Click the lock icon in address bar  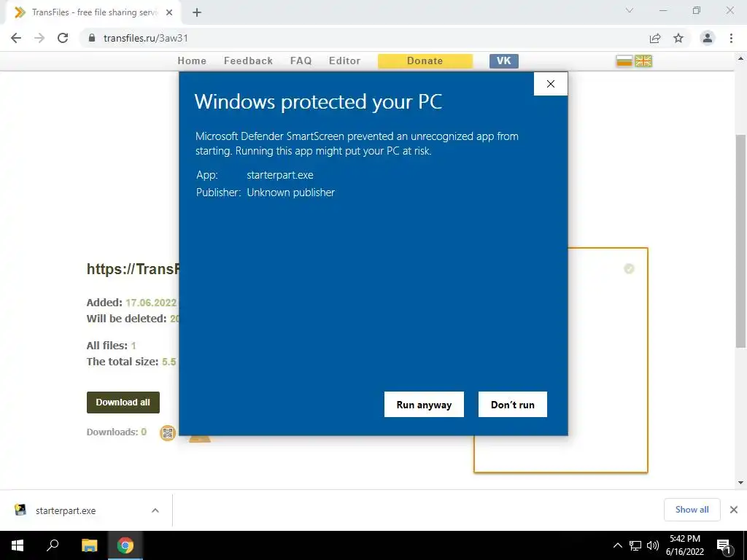click(92, 38)
